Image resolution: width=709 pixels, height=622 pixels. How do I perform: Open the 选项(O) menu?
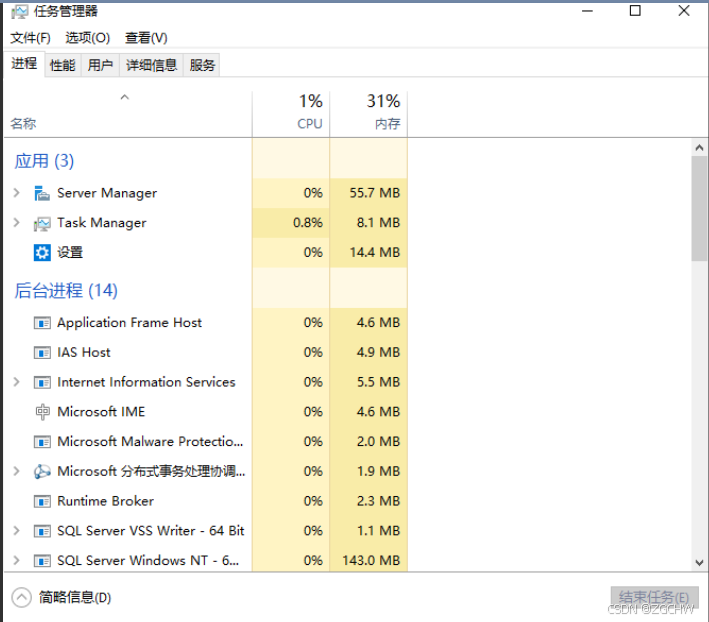(88, 38)
